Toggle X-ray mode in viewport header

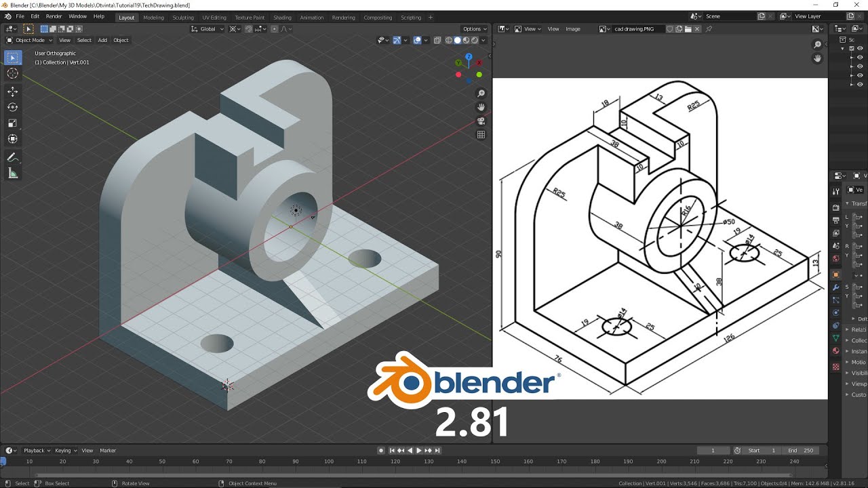point(437,40)
